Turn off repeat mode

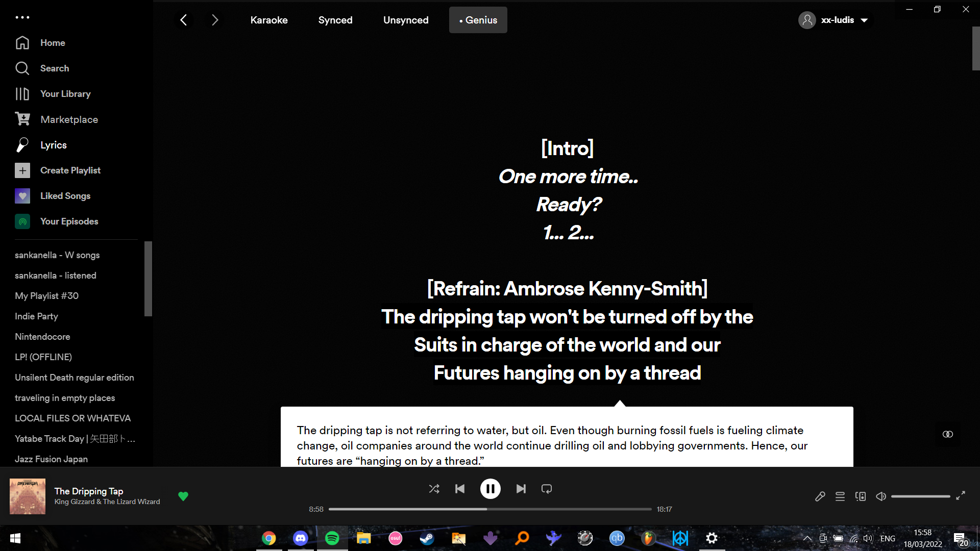[x=546, y=488]
